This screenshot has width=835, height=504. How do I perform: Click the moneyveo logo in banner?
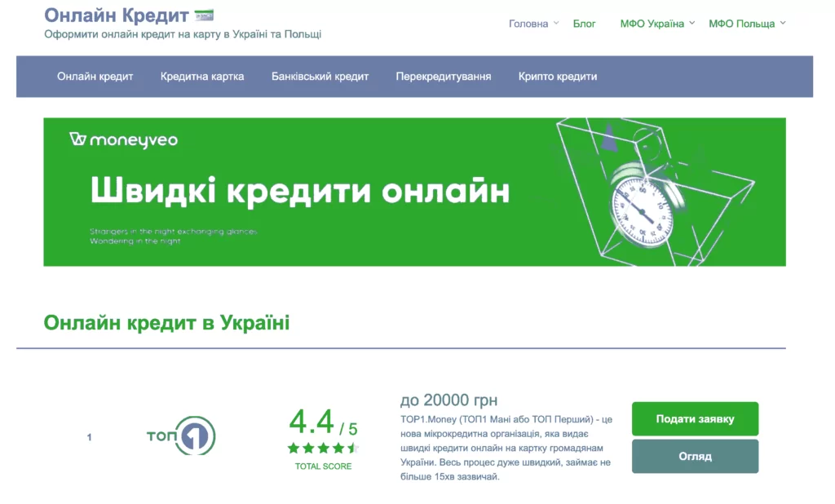coord(124,140)
